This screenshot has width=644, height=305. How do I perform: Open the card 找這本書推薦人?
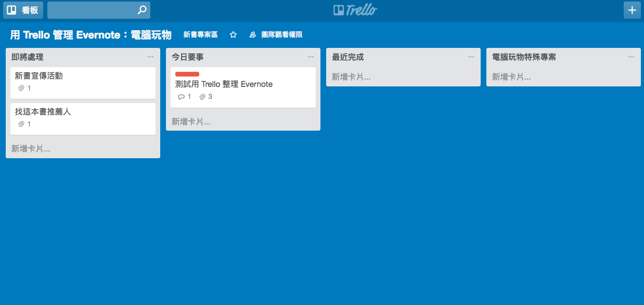click(x=83, y=119)
